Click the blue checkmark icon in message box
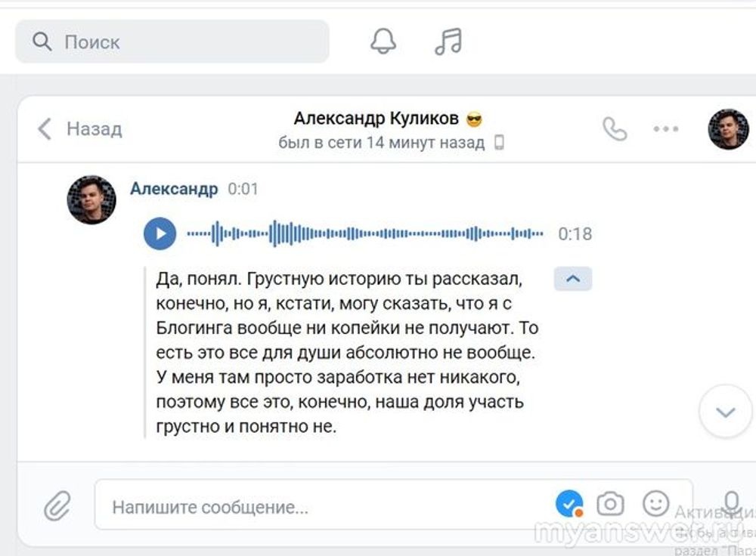Image resolution: width=756 pixels, height=556 pixels. (x=569, y=503)
